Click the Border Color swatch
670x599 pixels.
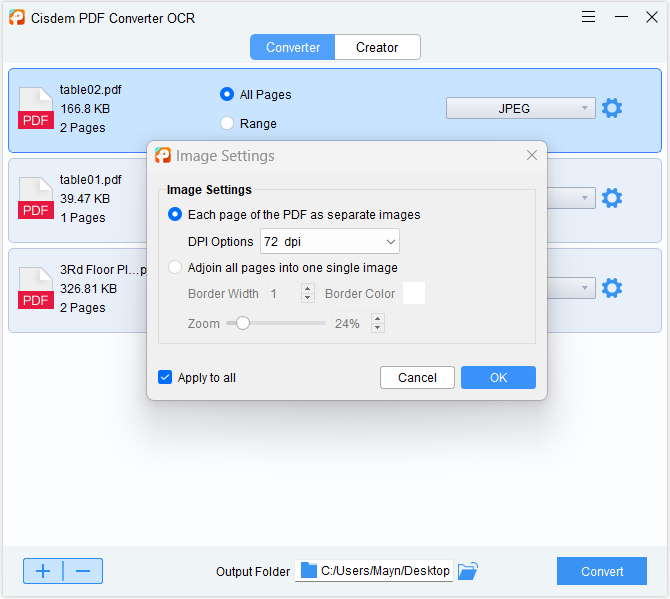[414, 293]
